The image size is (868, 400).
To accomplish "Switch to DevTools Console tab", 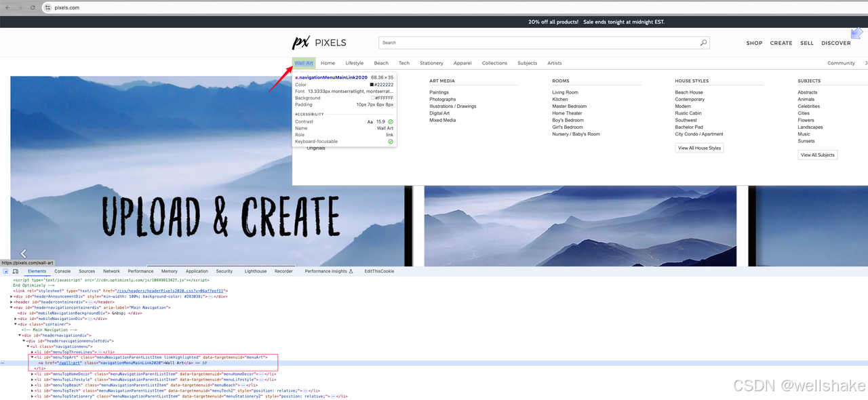I will pyautogui.click(x=62, y=271).
